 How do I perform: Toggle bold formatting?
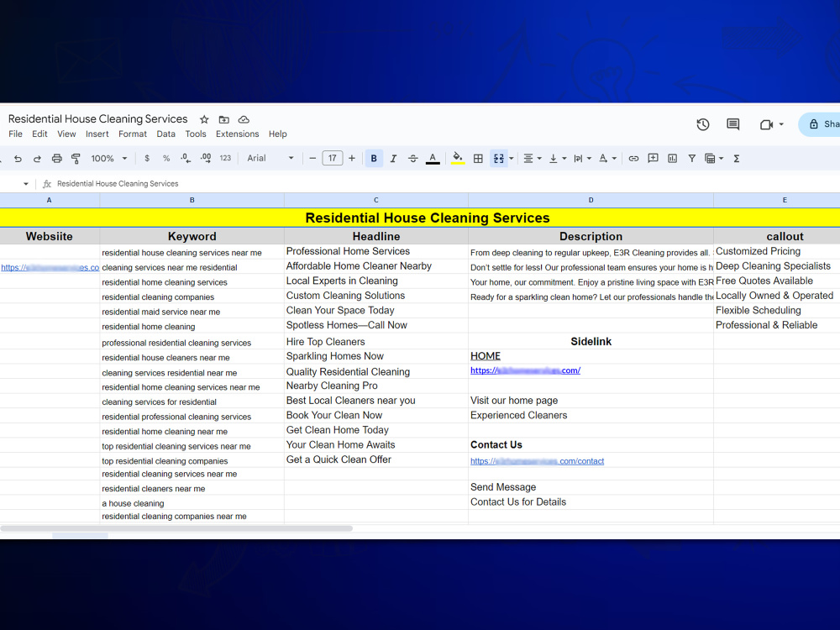tap(374, 159)
